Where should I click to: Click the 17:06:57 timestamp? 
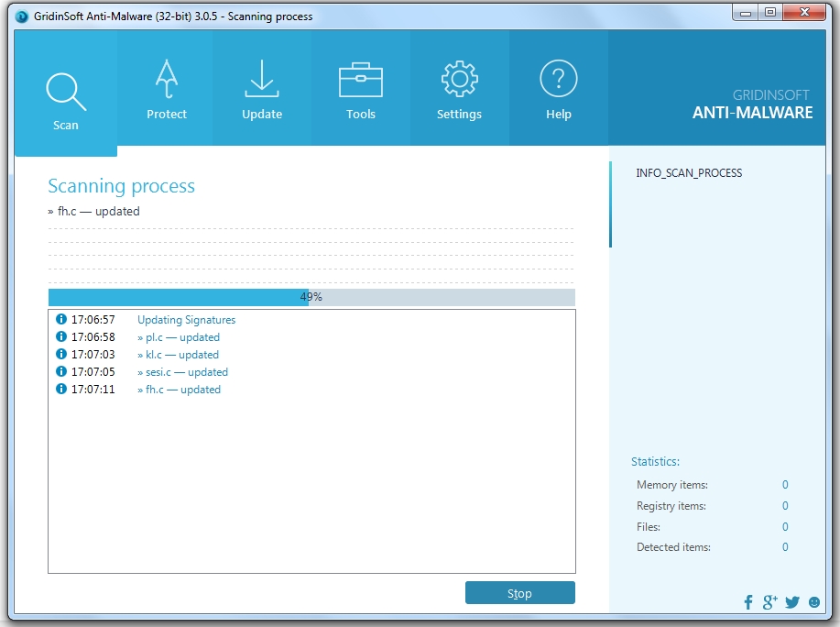93,320
